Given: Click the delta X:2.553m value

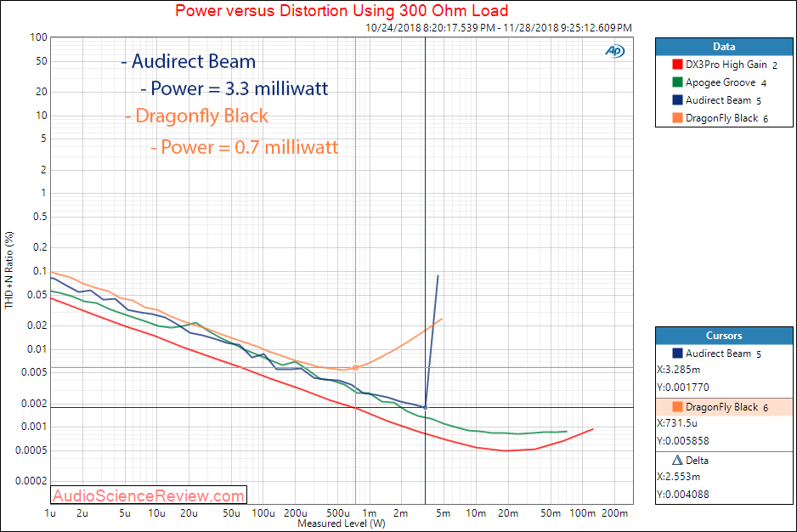Looking at the screenshot, I should (679, 477).
